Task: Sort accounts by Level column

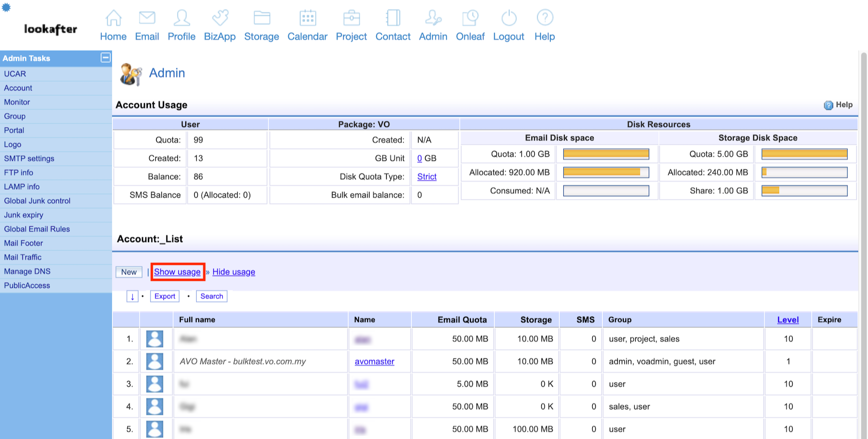Action: [x=788, y=320]
